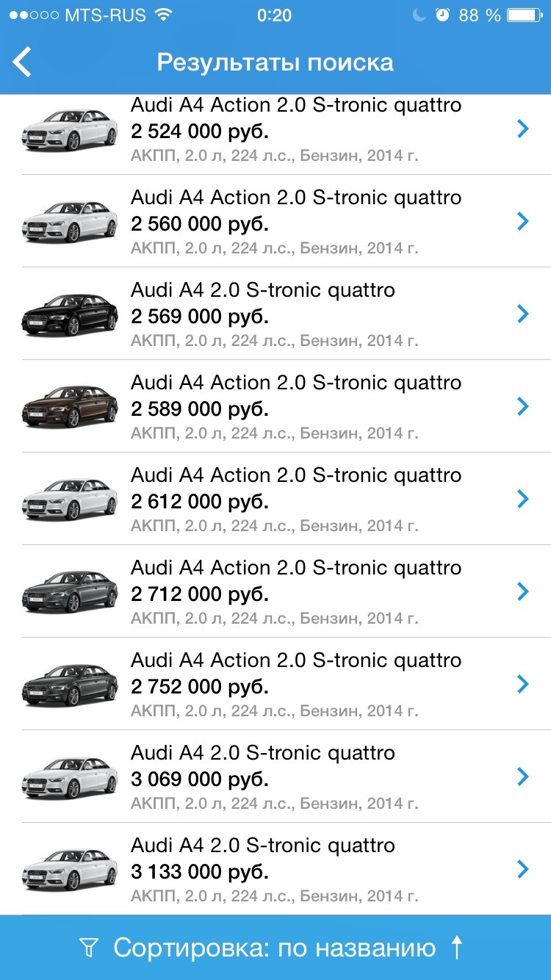Expand details chevron for 3 133 000 руб. car
551x980 pixels.
(x=523, y=870)
